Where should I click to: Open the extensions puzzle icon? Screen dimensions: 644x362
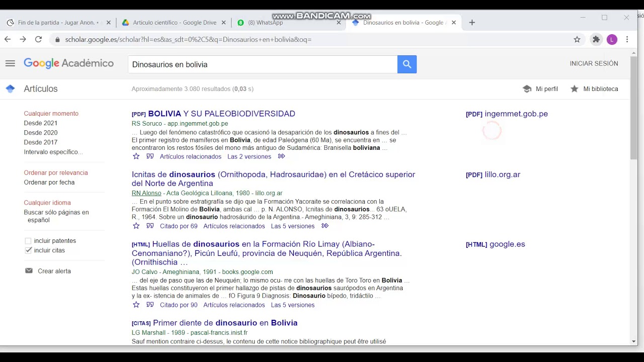[x=596, y=39]
